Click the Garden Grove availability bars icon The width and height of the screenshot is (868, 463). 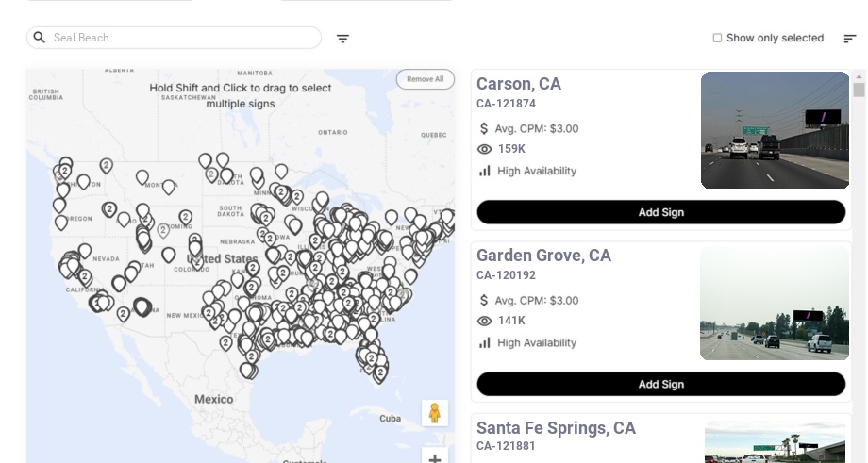click(485, 342)
